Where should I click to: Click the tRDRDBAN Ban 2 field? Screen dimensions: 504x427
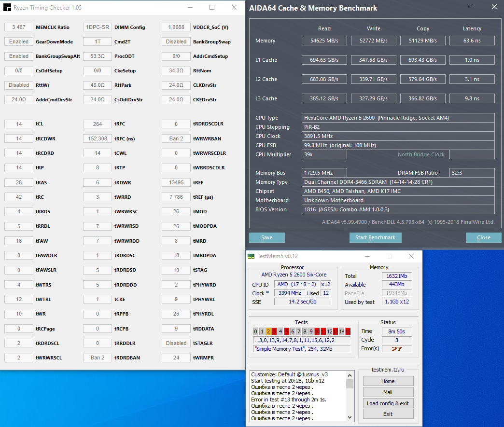point(98,358)
